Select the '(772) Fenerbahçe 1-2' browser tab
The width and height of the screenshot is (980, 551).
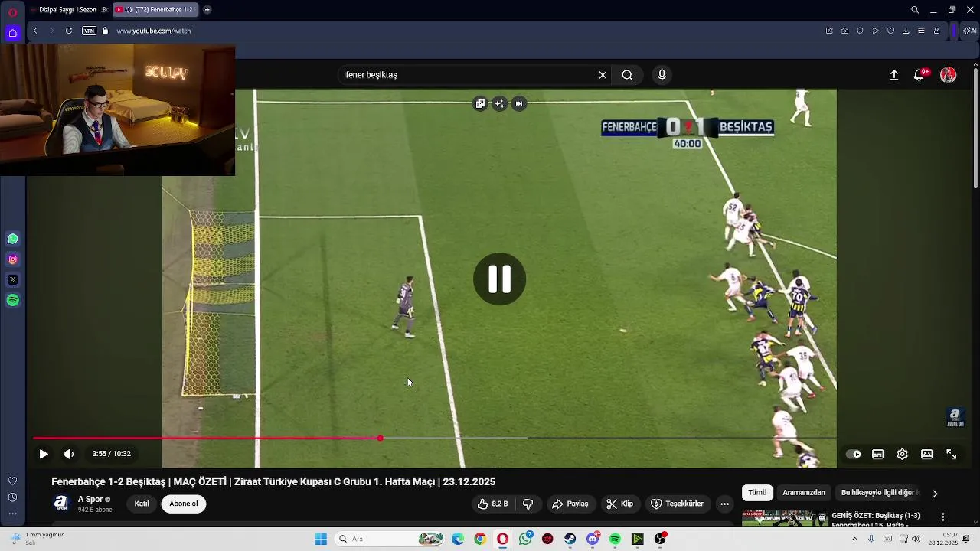(x=155, y=10)
